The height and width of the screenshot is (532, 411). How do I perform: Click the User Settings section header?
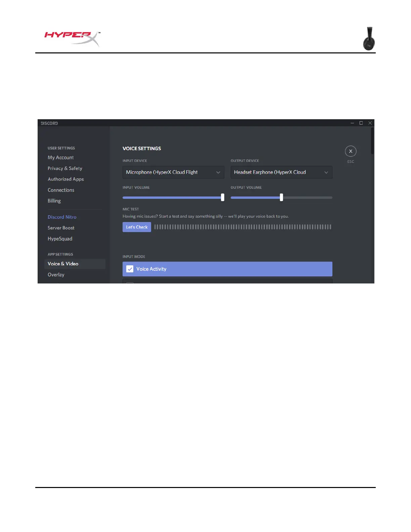coord(61,148)
